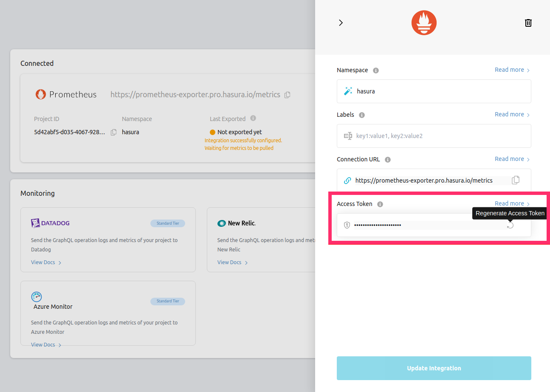Click the shield icon in the Access Token field

pos(347,225)
